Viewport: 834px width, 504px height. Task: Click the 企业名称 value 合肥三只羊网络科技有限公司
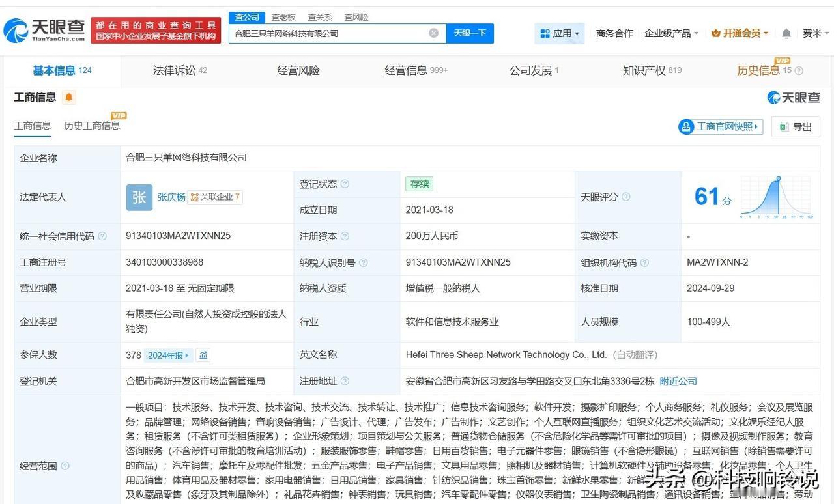tap(186, 158)
